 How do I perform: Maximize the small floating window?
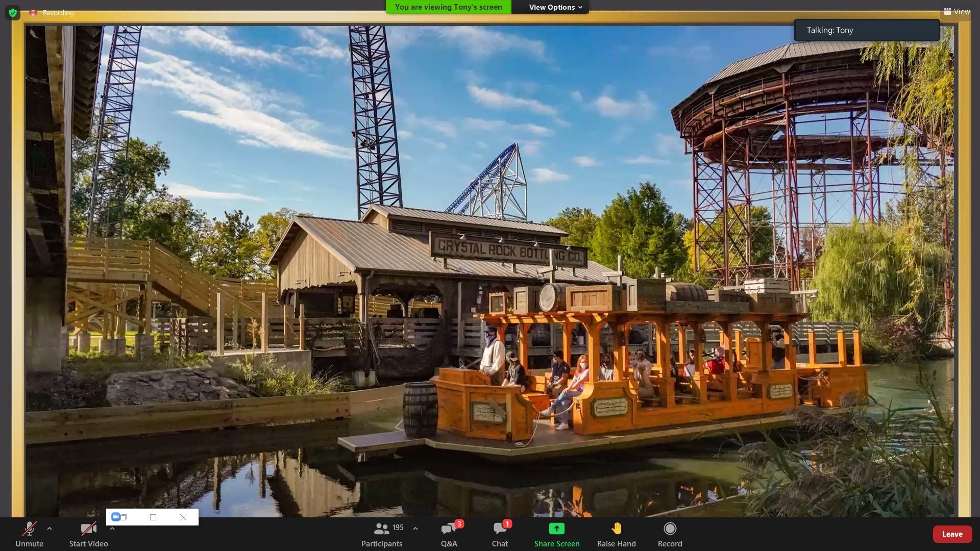pos(153,517)
